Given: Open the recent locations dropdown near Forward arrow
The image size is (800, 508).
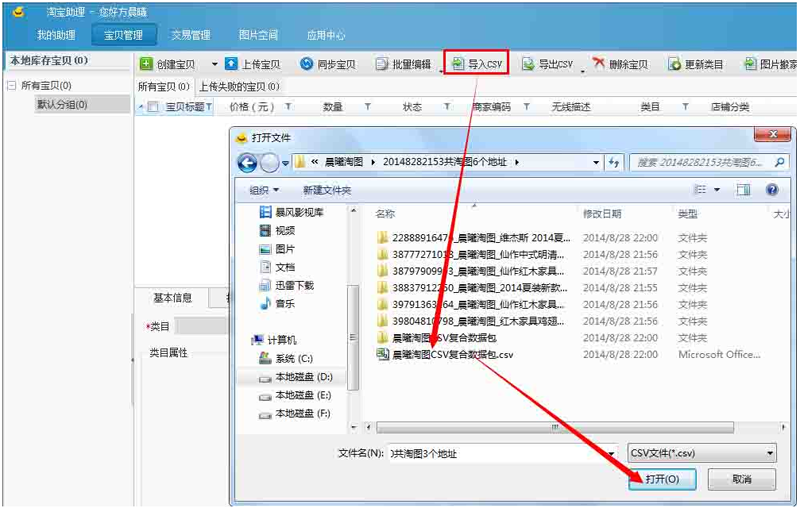Looking at the screenshot, I should click(285, 164).
